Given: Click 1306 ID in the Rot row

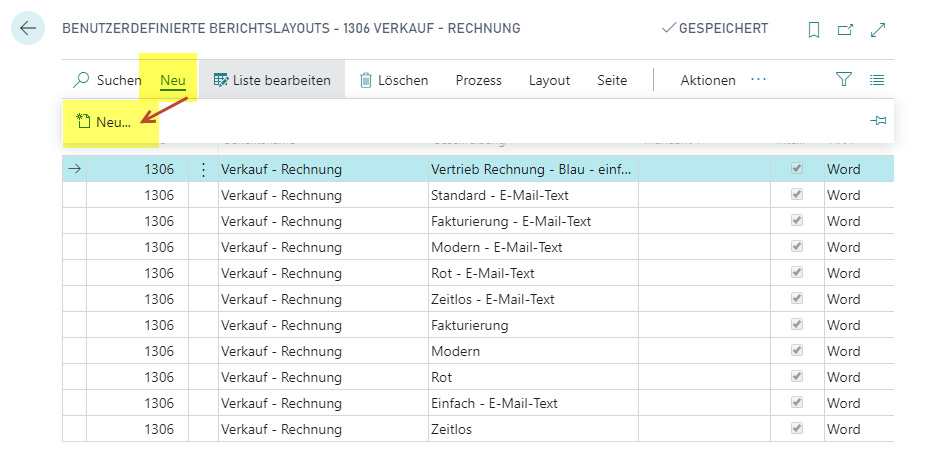Looking at the screenshot, I should 159,377.
